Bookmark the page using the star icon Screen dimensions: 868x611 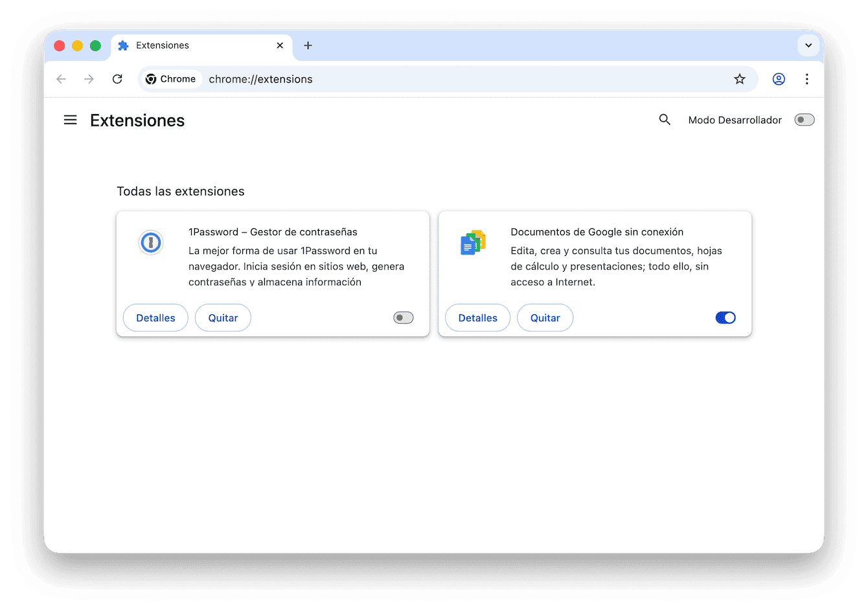(740, 78)
